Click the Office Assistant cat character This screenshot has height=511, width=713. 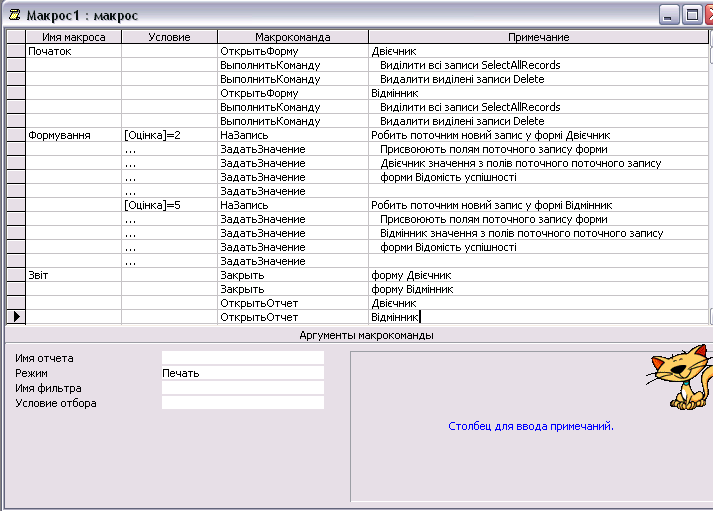(x=681, y=376)
